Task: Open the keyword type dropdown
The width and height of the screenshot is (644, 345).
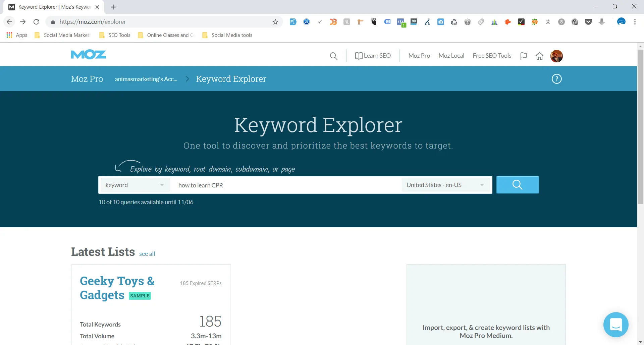Action: click(x=135, y=185)
